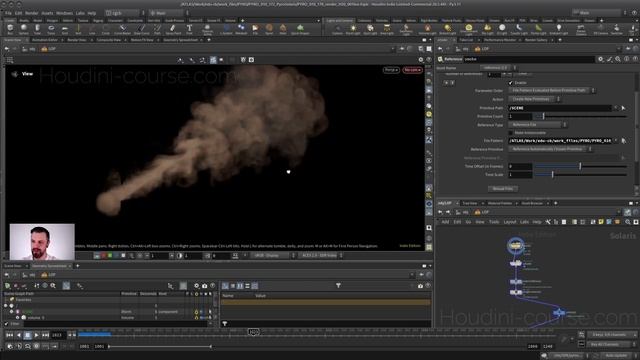Select the Curve Bezier shelf tool
The width and height of the screenshot is (640, 360).
[122, 29]
